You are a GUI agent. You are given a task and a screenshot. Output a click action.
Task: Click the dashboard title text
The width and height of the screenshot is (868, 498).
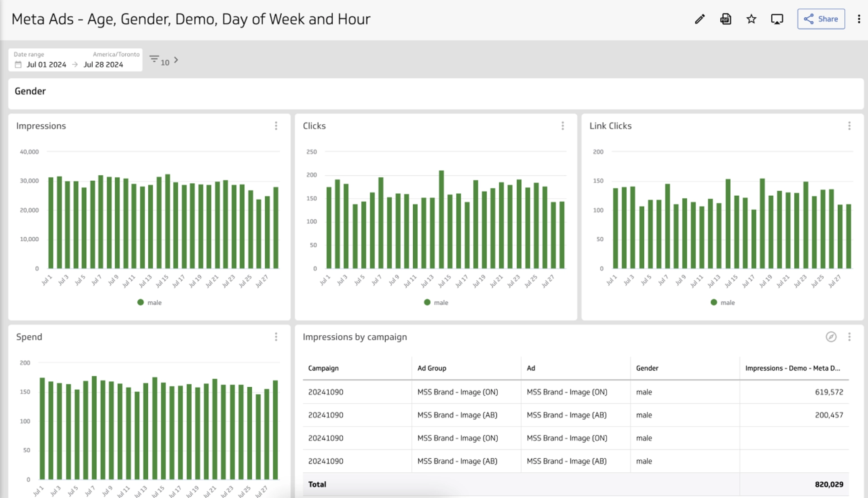pyautogui.click(x=191, y=19)
